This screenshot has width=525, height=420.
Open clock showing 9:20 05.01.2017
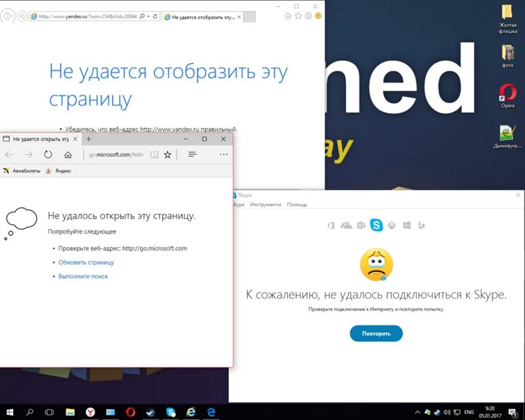[x=490, y=412]
